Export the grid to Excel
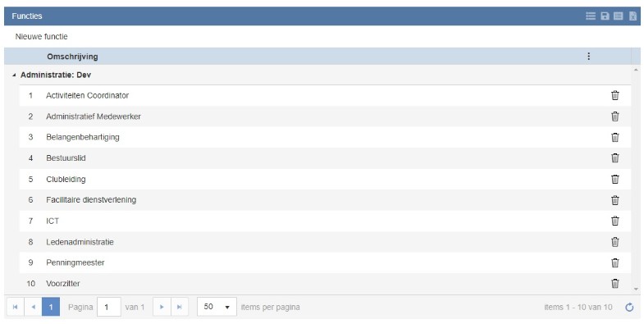 pyautogui.click(x=633, y=16)
